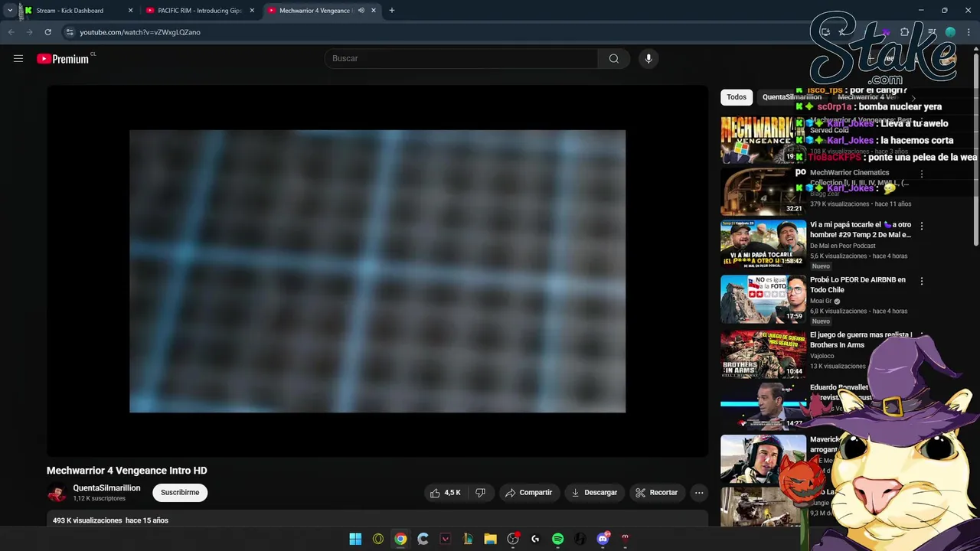Image resolution: width=980 pixels, height=551 pixels.
Task: Click the Compartir share button
Action: pyautogui.click(x=528, y=493)
